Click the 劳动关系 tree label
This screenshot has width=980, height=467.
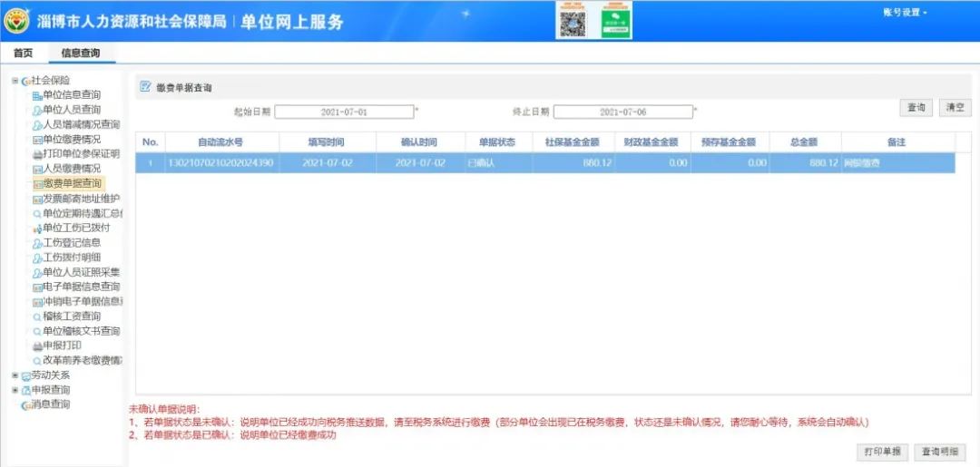[51, 375]
